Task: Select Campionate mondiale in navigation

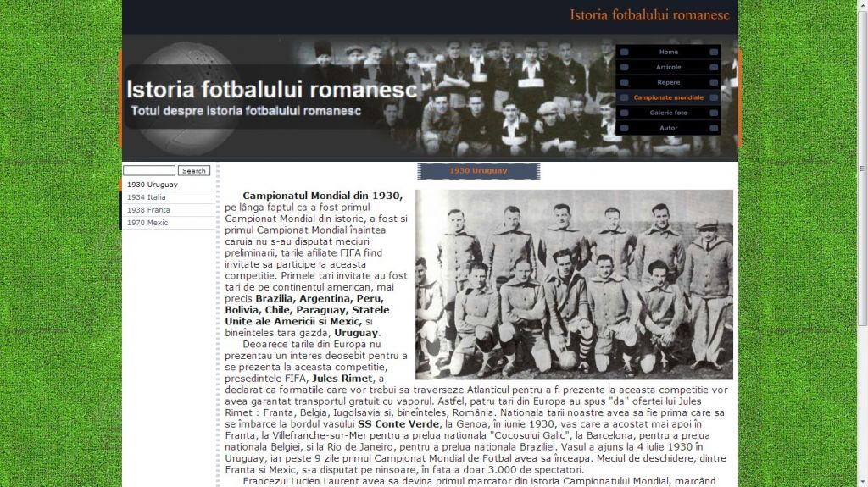Action: tap(668, 97)
